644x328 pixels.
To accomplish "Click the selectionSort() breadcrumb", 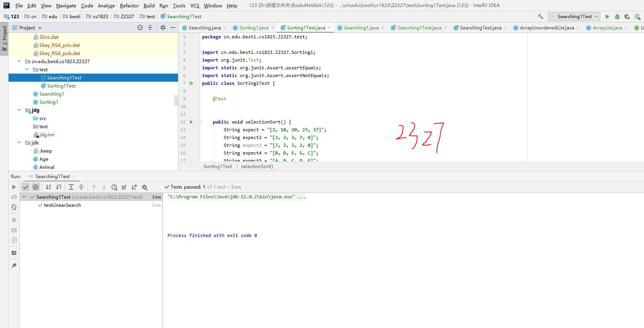I will tap(257, 167).
